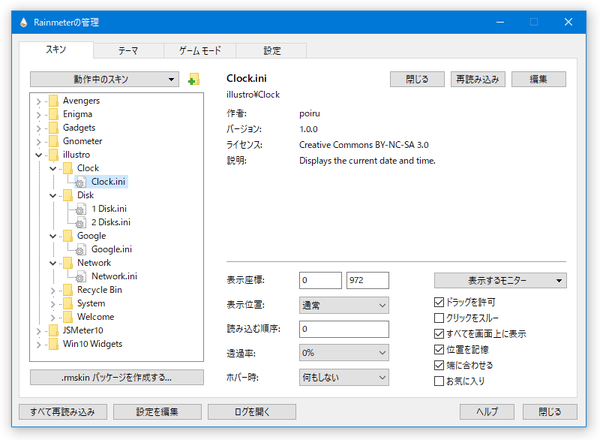
Task: Toggle すべてを画面上に表示 checkbox
Action: 439,334
